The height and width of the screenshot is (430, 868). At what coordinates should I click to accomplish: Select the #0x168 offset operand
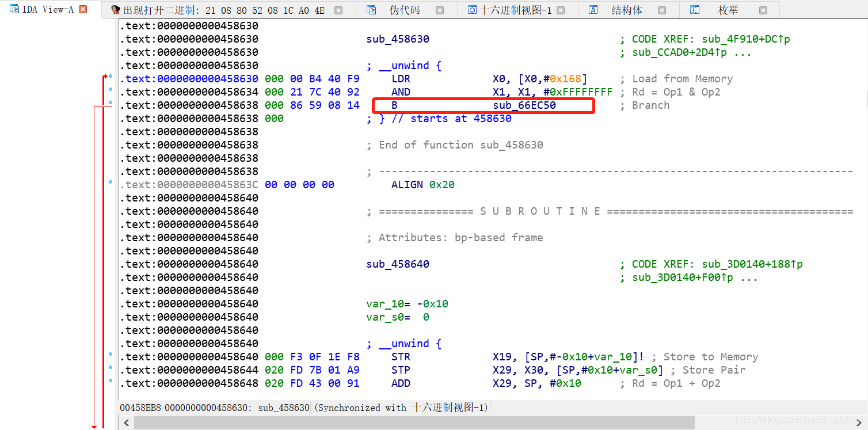click(562, 79)
